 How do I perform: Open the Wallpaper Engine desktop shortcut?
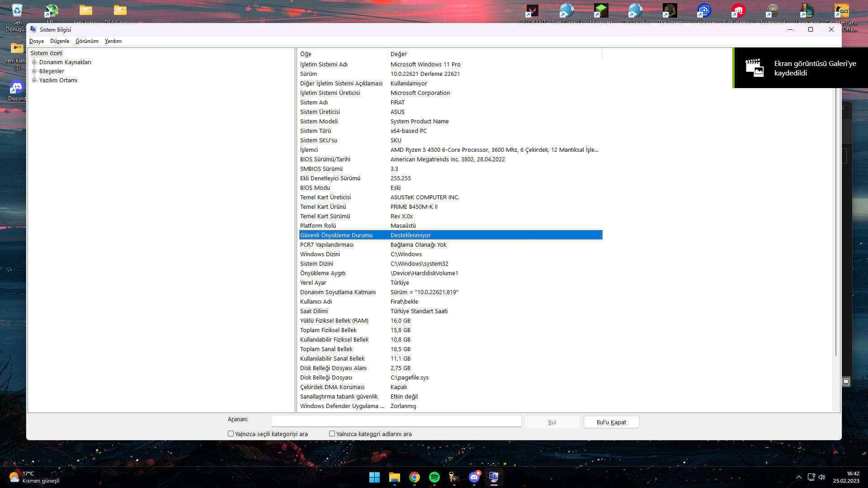coord(704,13)
